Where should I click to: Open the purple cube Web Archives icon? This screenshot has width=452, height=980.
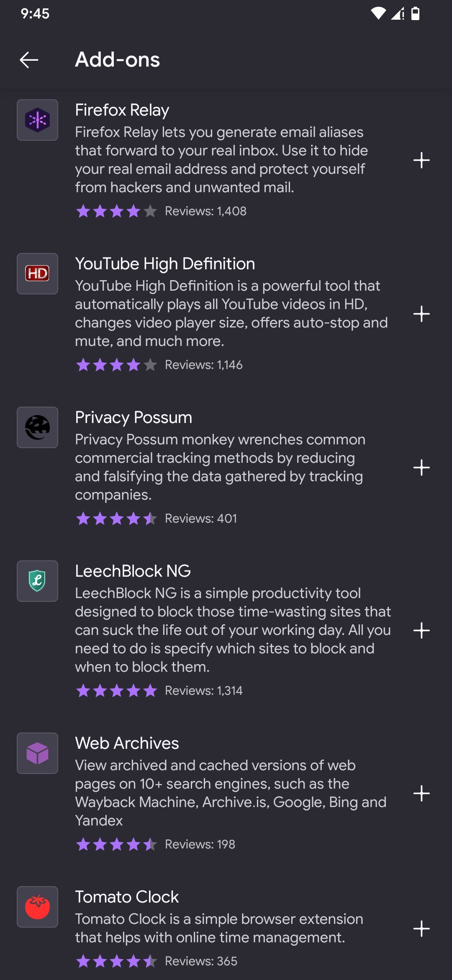(x=37, y=753)
